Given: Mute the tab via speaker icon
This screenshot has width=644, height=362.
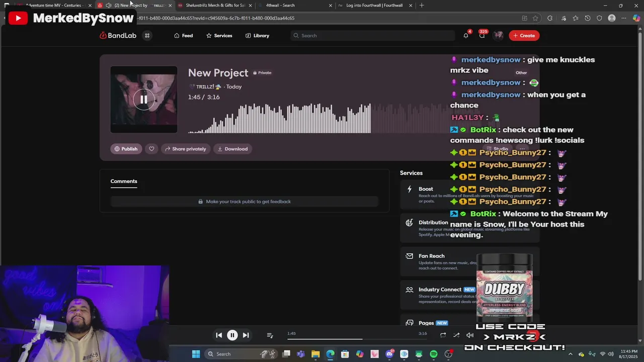Looking at the screenshot, I should [108, 6].
